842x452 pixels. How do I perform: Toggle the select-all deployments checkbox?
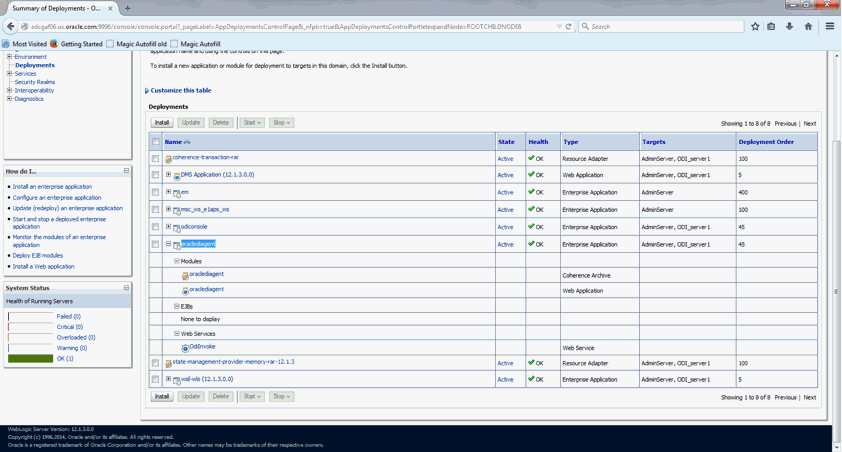tap(155, 142)
